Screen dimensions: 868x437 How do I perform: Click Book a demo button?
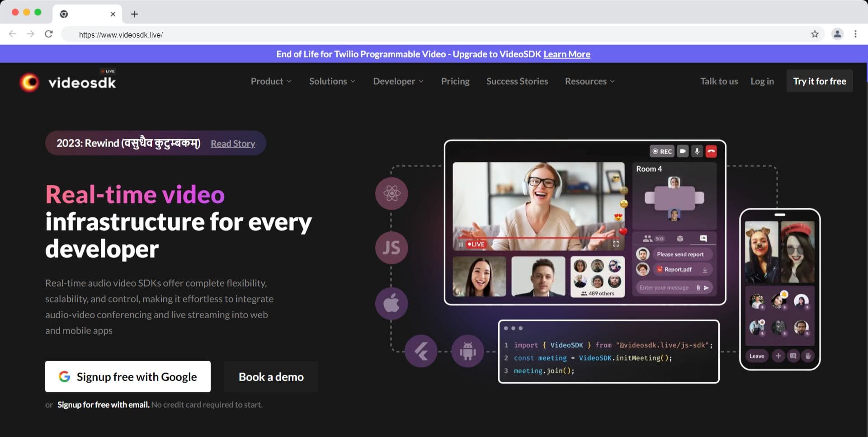point(271,376)
